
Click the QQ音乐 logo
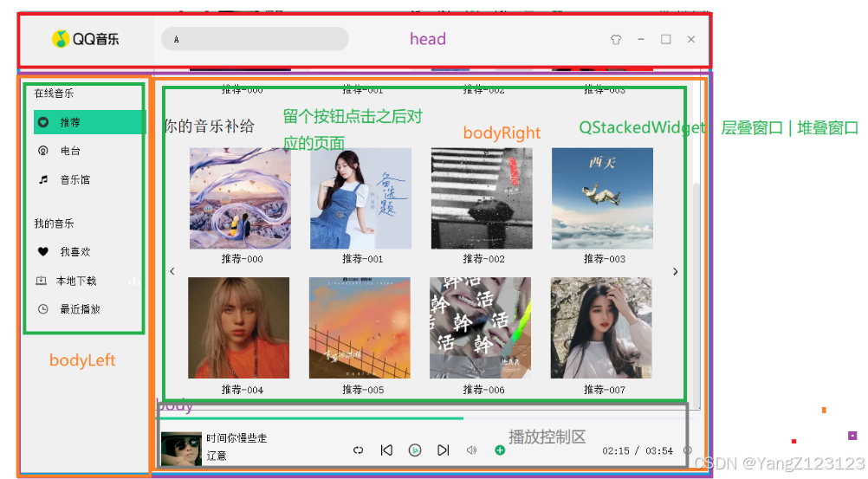(85, 39)
